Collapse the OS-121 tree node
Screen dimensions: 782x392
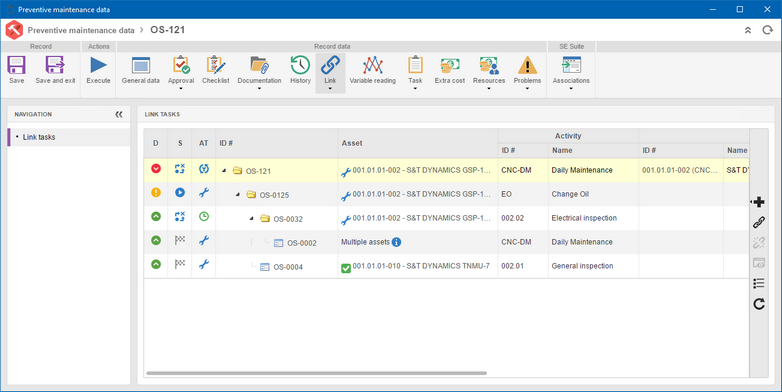point(224,171)
